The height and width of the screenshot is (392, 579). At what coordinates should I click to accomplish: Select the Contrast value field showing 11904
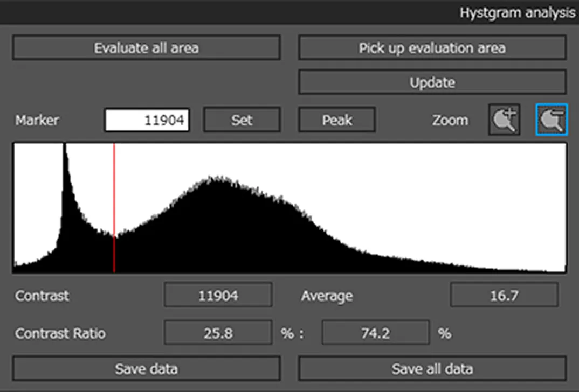(x=218, y=296)
